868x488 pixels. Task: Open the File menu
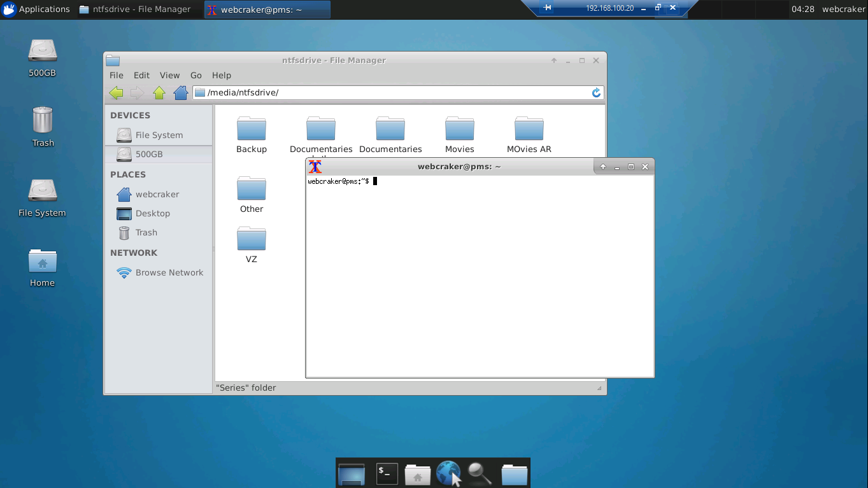click(116, 75)
